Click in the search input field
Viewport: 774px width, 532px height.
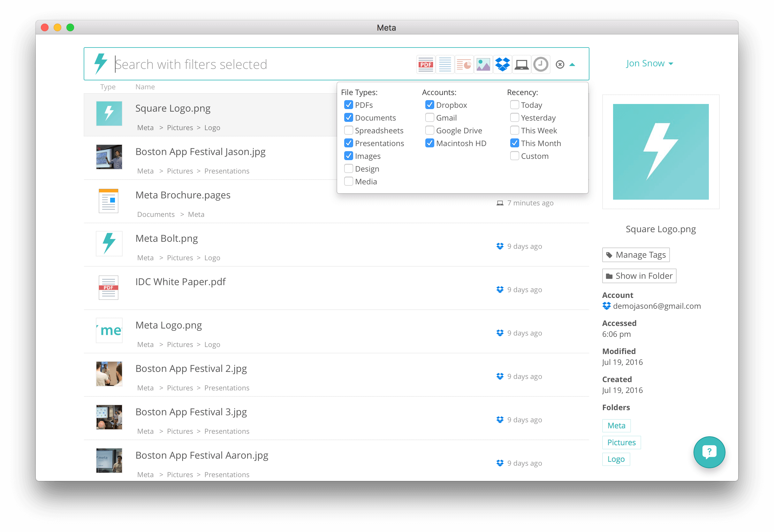260,64
